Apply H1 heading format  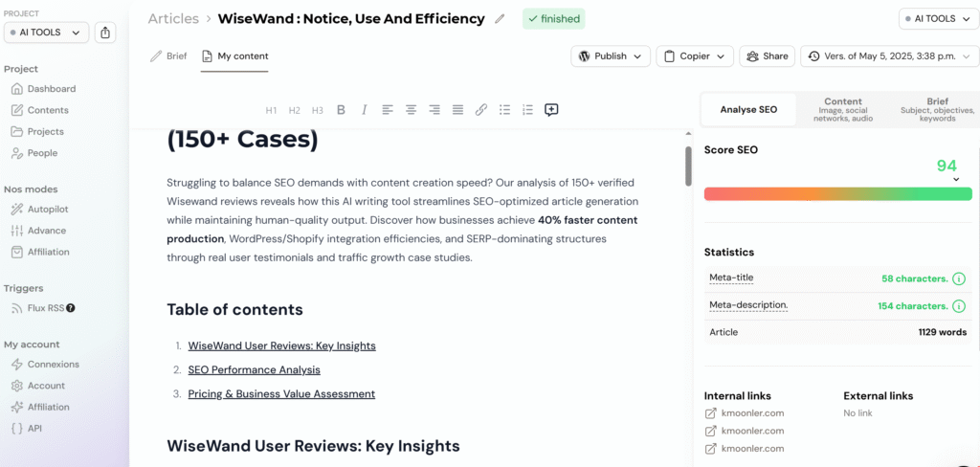pyautogui.click(x=271, y=110)
